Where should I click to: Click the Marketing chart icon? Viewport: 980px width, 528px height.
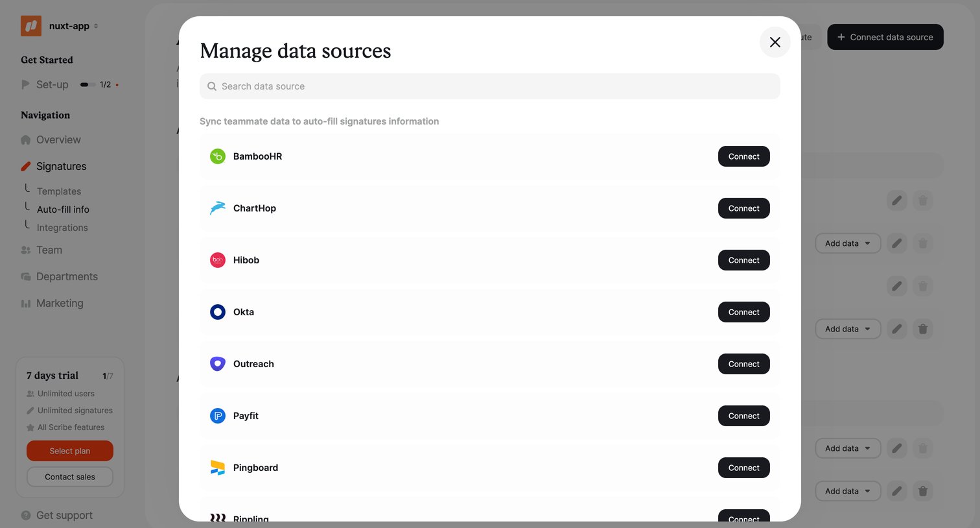click(26, 303)
